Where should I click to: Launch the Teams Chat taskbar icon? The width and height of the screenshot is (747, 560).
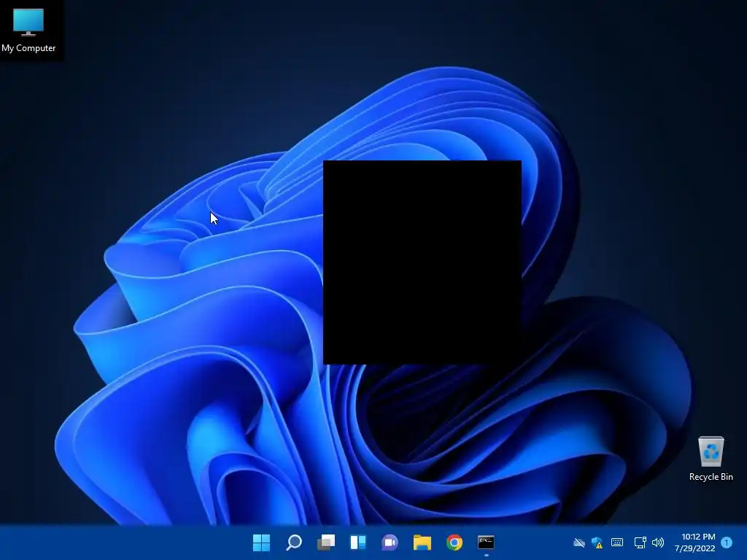pos(390,542)
